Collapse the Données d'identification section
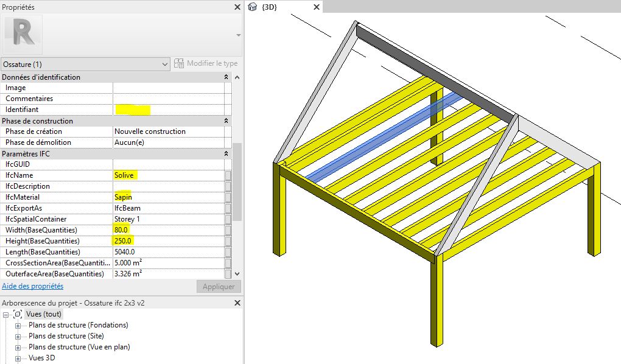This screenshot has width=621, height=364. (x=226, y=77)
